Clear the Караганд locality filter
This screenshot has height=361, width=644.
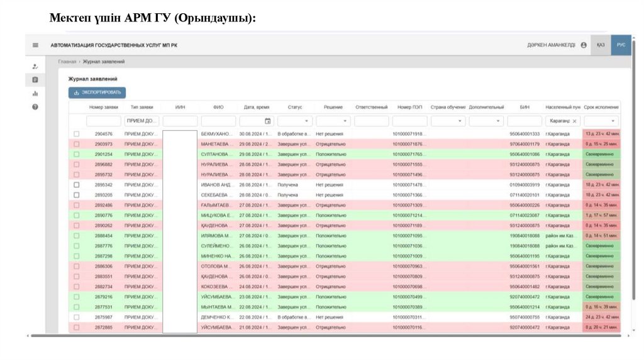tap(575, 121)
